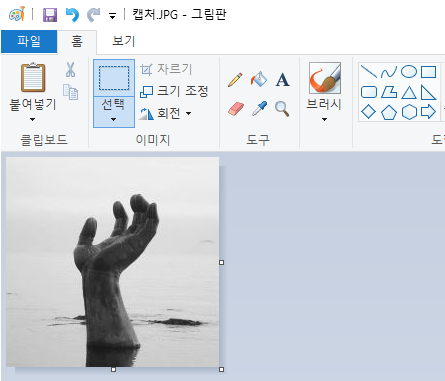
Task: Select the triangle shape
Action: click(409, 92)
